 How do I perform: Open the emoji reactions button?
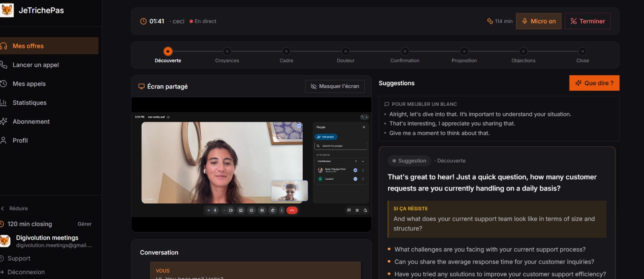(x=252, y=210)
